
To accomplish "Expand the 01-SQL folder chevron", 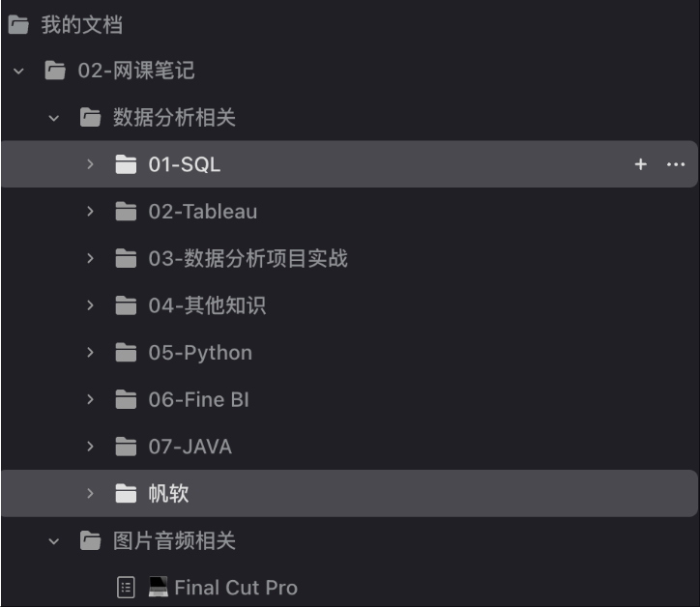I will click(90, 165).
